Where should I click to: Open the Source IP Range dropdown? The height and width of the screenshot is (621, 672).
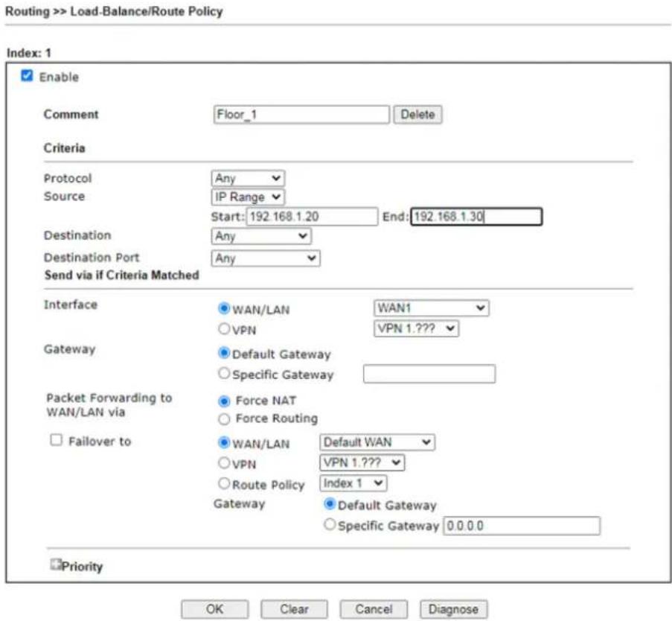(x=248, y=197)
